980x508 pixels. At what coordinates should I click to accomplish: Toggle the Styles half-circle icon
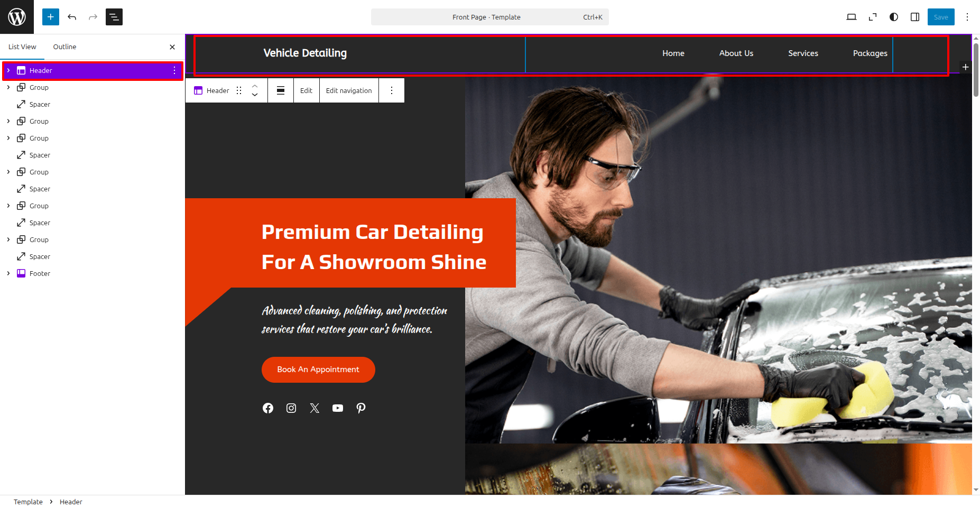[x=894, y=17]
